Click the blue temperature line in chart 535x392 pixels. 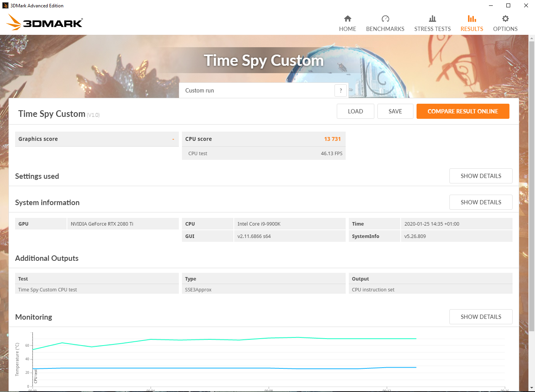pos(225,368)
